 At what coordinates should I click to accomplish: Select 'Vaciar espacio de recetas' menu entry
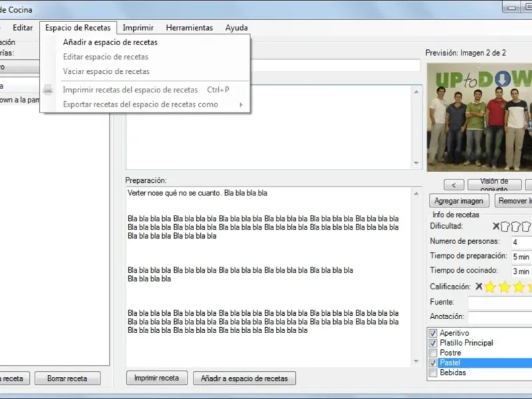(x=145, y=72)
